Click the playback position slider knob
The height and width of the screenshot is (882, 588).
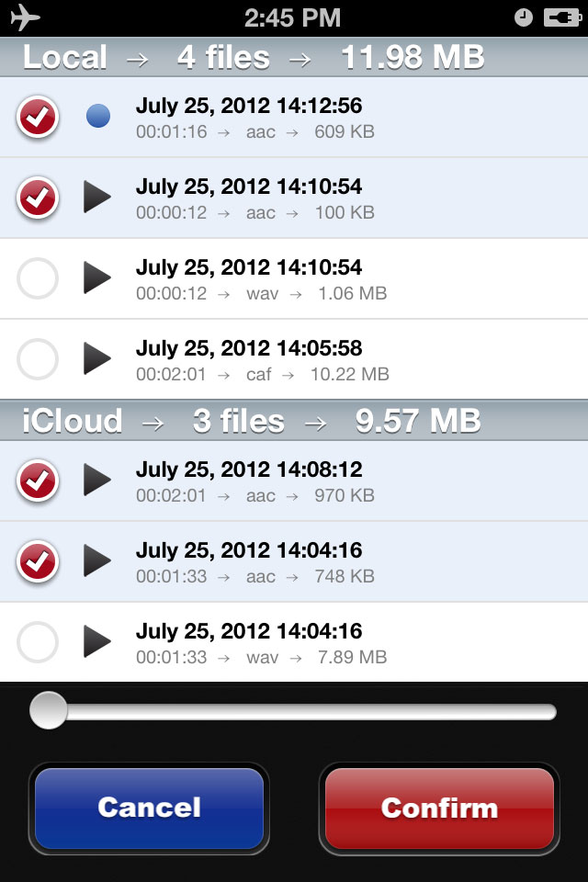pyautogui.click(x=49, y=710)
